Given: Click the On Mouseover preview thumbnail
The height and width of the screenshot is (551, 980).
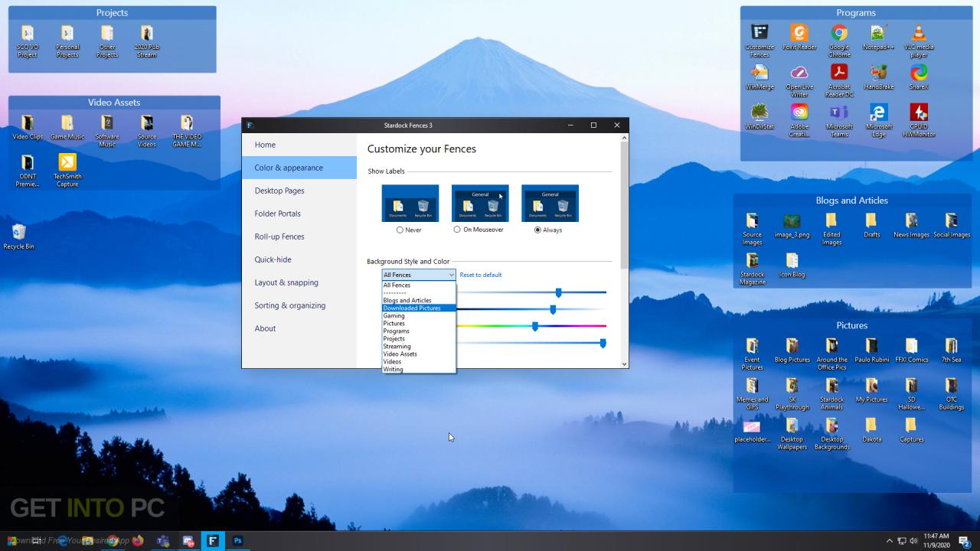Looking at the screenshot, I should tap(480, 203).
